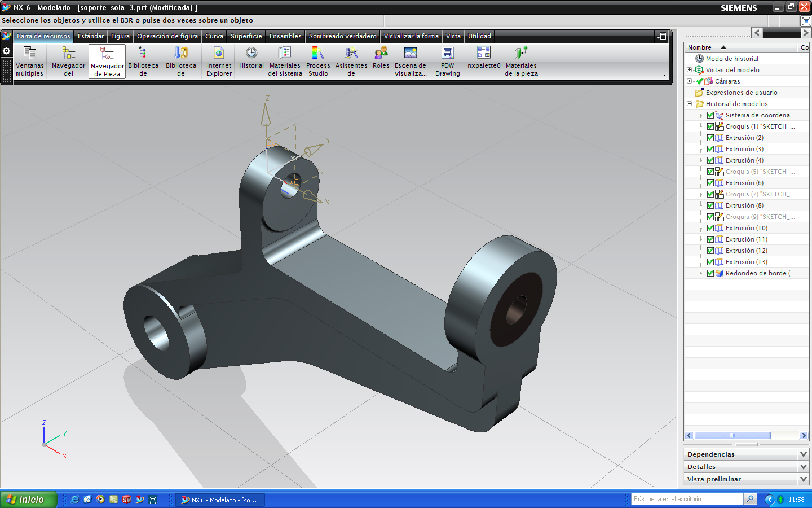
Task: Expand Vista preliminar panel arrow
Action: pos(804,479)
